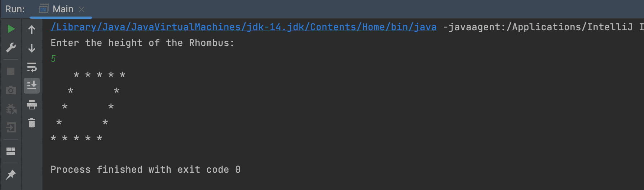The width and height of the screenshot is (644, 190).
Task: Toggle soft-wrap in the console
Action: pyautogui.click(x=32, y=67)
